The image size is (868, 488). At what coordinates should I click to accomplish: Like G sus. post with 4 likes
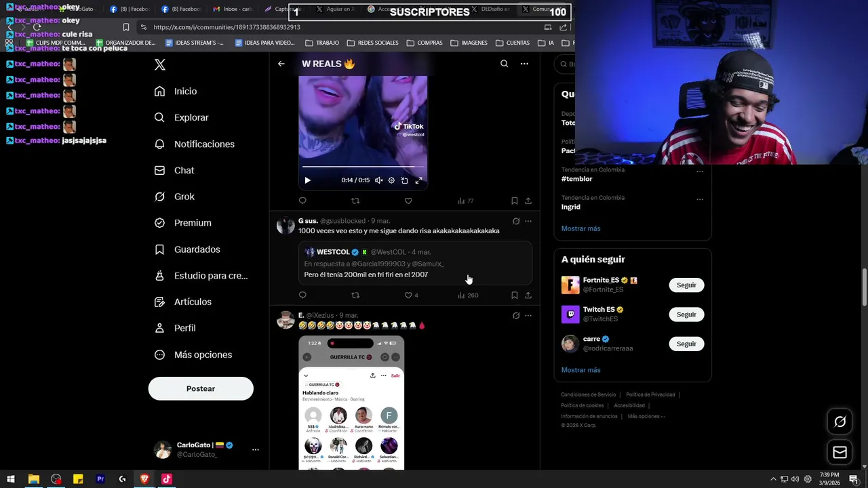[411, 296]
